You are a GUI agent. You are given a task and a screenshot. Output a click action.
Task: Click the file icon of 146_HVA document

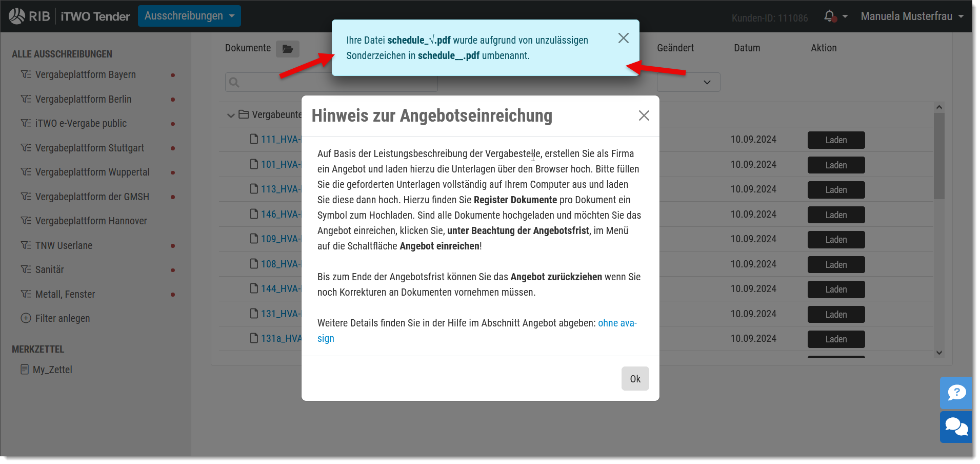254,214
